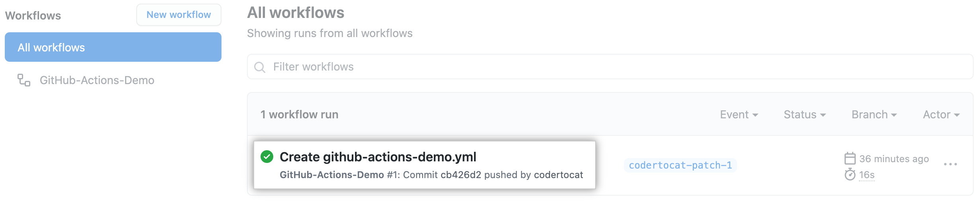Click the New workflow button

click(x=178, y=15)
